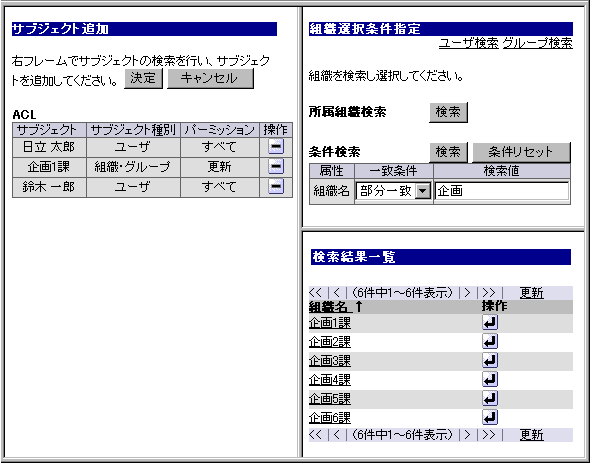Open the 企画3課 result link

(x=330, y=361)
